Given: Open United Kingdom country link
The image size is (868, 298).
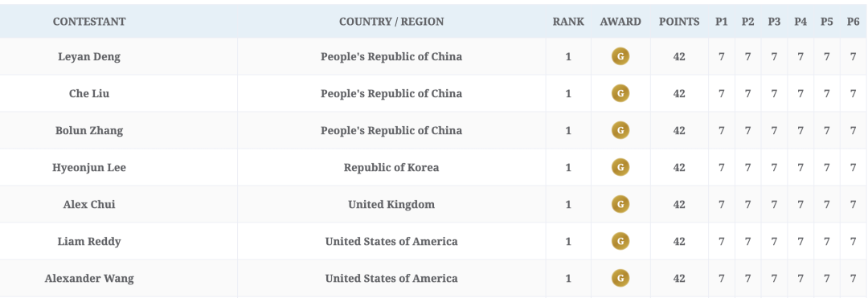Looking at the screenshot, I should pos(391,204).
